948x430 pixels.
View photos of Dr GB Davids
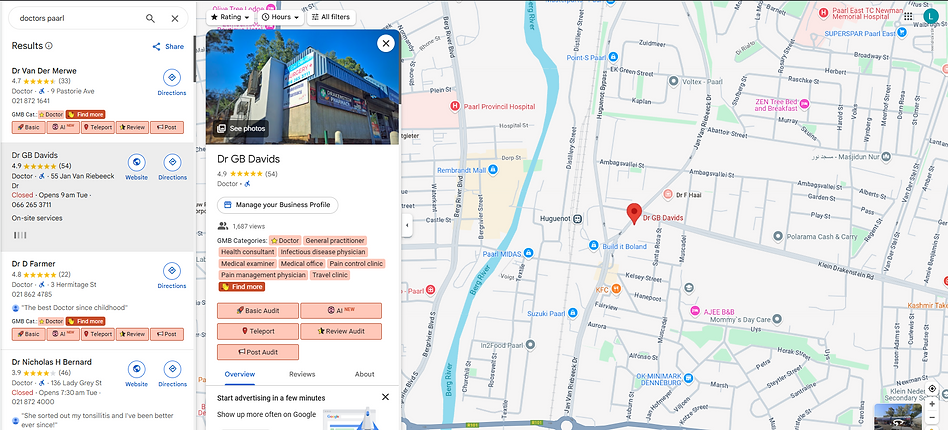pos(241,128)
